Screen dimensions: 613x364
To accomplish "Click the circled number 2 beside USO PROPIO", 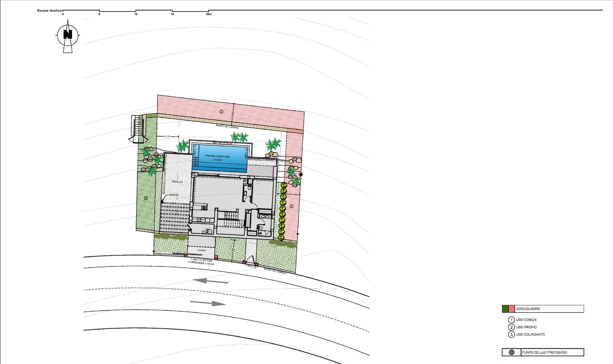I will (511, 327).
